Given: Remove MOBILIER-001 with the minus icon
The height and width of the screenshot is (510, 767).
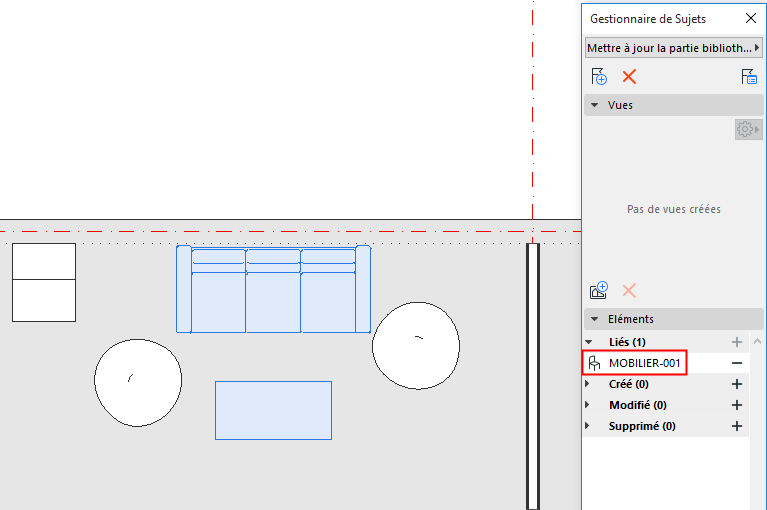Looking at the screenshot, I should pos(737,363).
